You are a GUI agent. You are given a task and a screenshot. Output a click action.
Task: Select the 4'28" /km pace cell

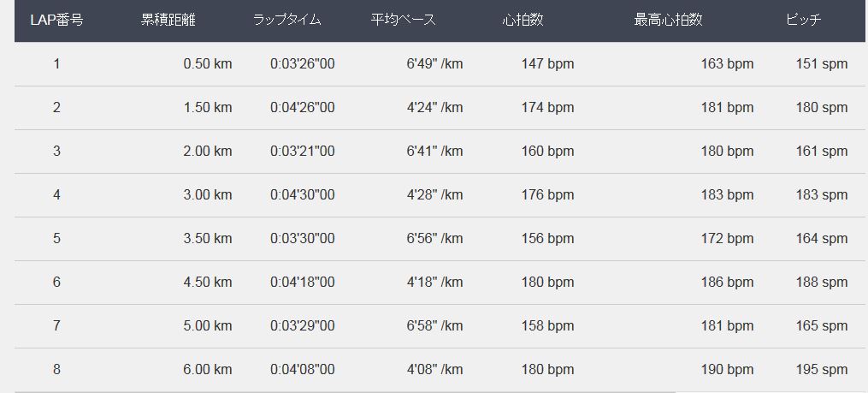434,195
